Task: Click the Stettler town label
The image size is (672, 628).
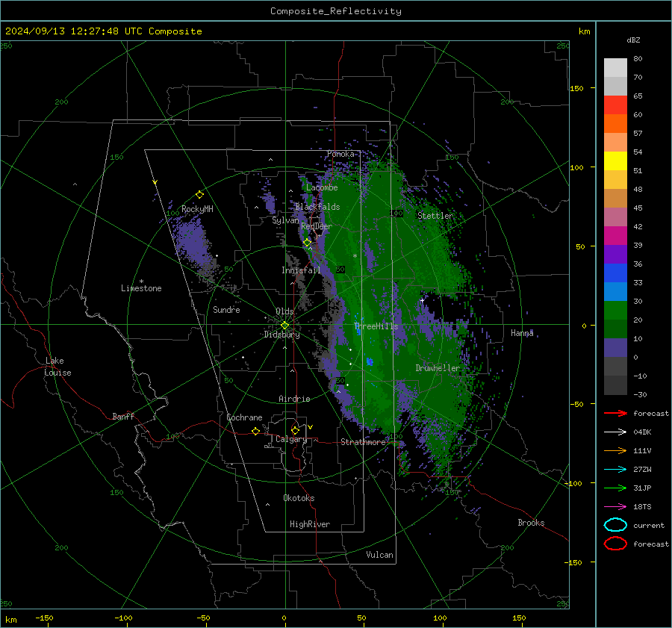Action: [x=435, y=216]
